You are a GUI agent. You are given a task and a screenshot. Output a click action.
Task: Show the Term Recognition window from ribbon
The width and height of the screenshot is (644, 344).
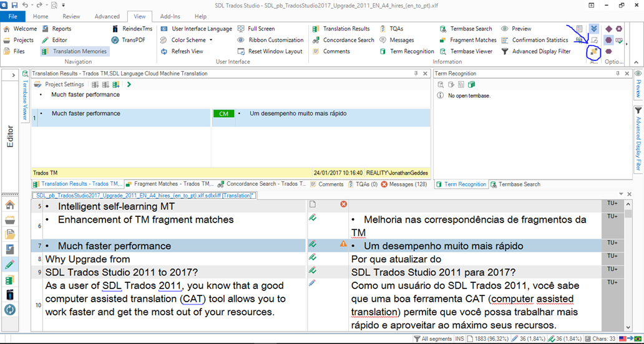(407, 51)
